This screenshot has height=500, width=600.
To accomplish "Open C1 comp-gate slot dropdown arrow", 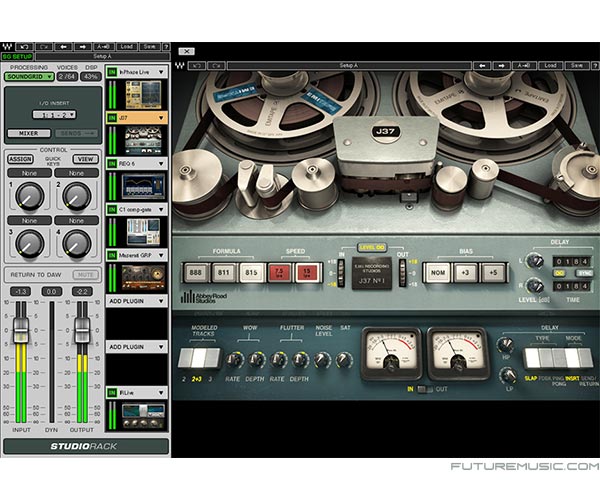I will [161, 210].
